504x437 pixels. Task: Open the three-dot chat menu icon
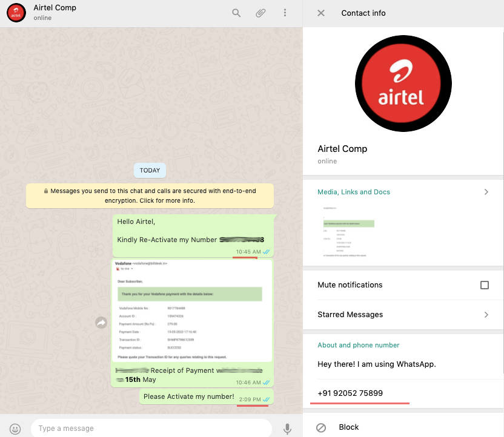285,12
